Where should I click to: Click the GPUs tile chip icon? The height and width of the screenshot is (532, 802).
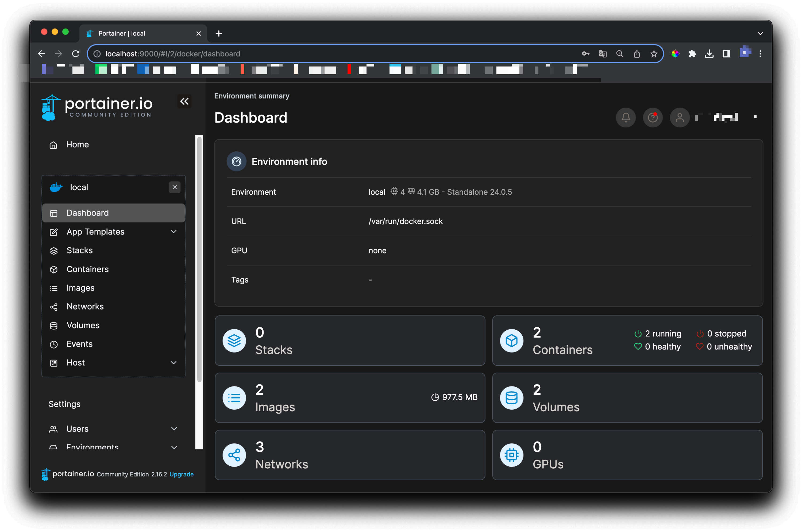[511, 455]
